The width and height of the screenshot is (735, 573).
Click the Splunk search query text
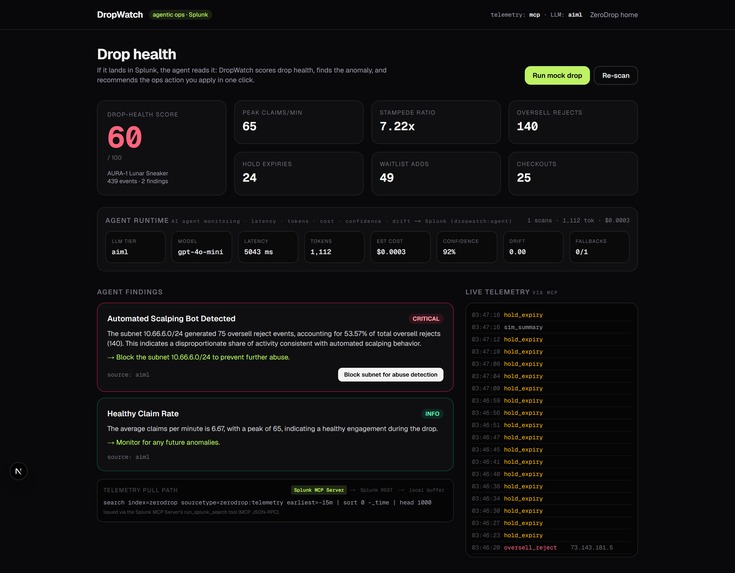click(x=267, y=503)
